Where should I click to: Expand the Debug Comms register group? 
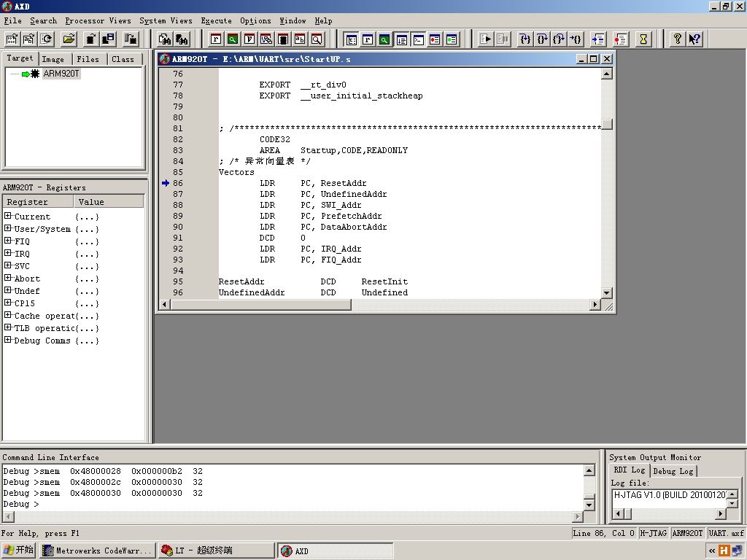point(7,340)
